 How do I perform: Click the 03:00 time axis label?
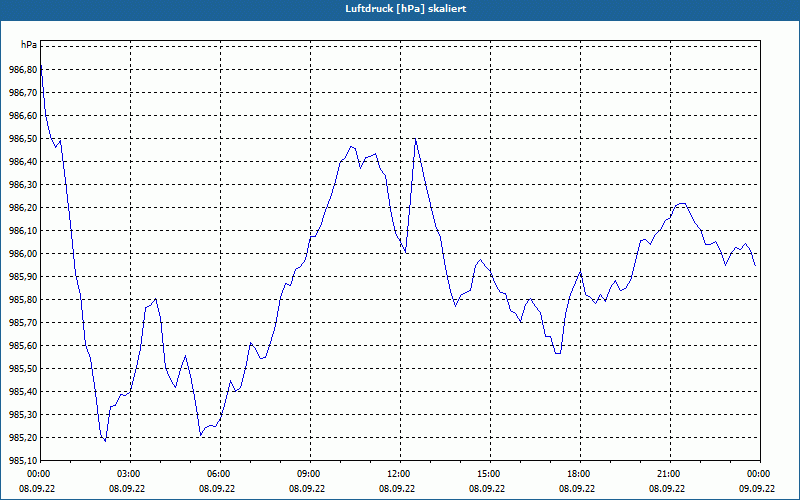(130, 474)
